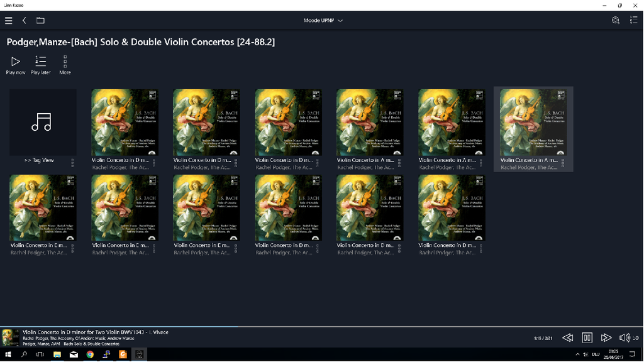Show the playlist queue icon

[633, 20]
